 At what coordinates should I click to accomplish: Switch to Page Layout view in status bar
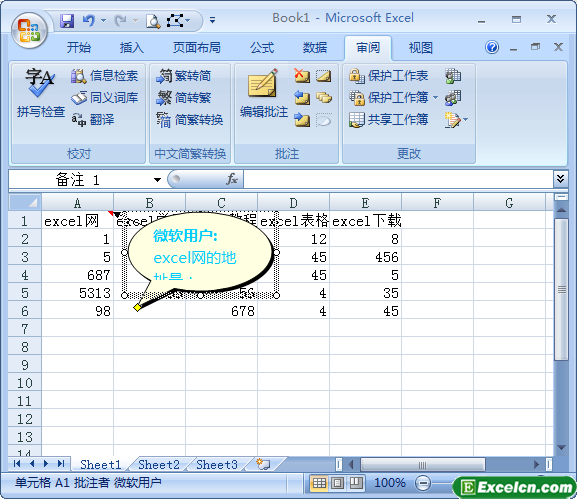[337, 482]
